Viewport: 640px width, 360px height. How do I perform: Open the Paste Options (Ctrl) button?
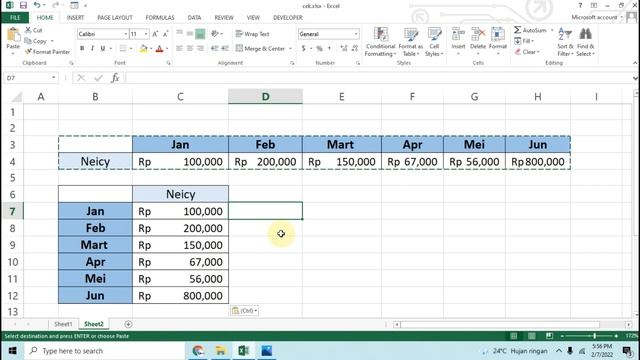click(x=244, y=311)
